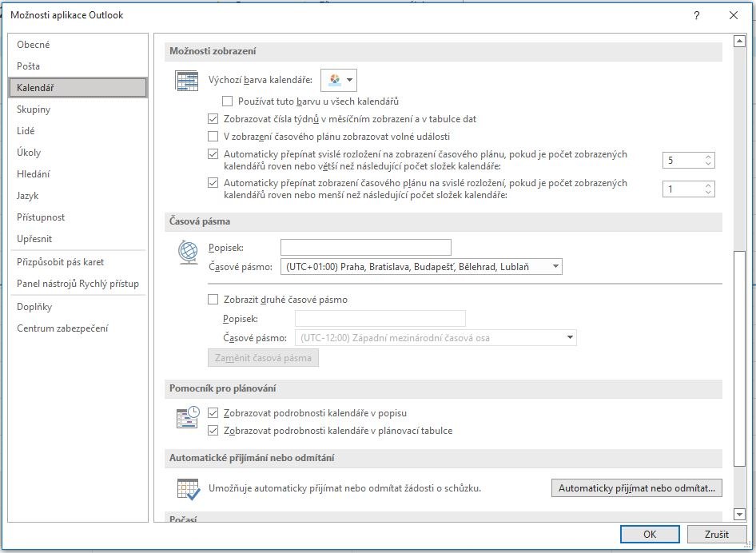Decrease the calendar count value 5

[708, 164]
